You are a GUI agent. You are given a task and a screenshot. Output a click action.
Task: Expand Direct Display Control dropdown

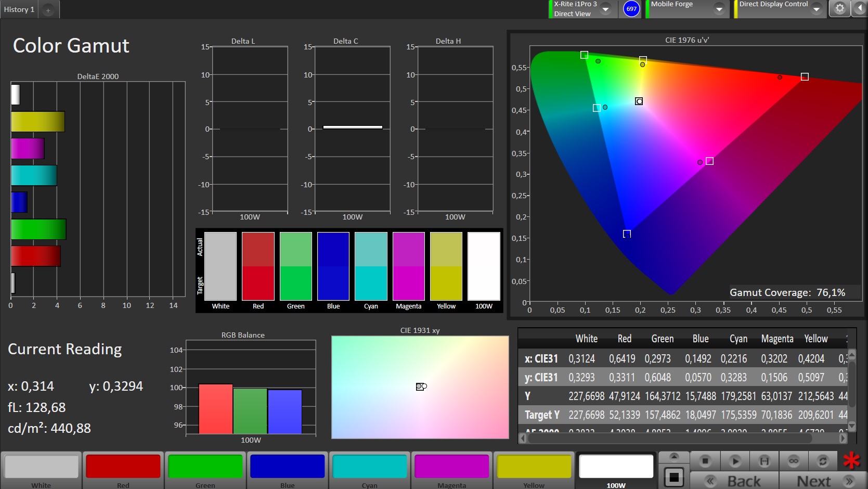[x=816, y=9]
